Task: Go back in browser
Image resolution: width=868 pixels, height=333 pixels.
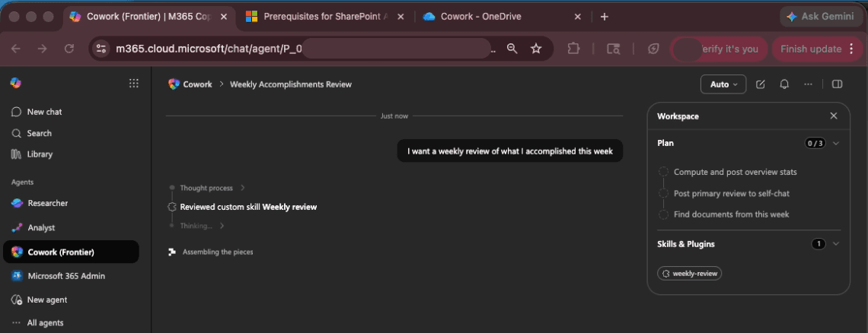Action: (15, 49)
